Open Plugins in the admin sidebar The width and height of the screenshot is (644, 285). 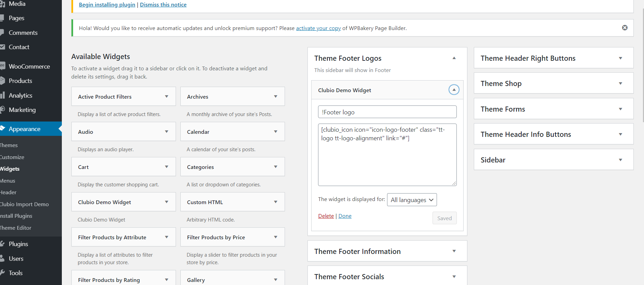[x=18, y=244]
